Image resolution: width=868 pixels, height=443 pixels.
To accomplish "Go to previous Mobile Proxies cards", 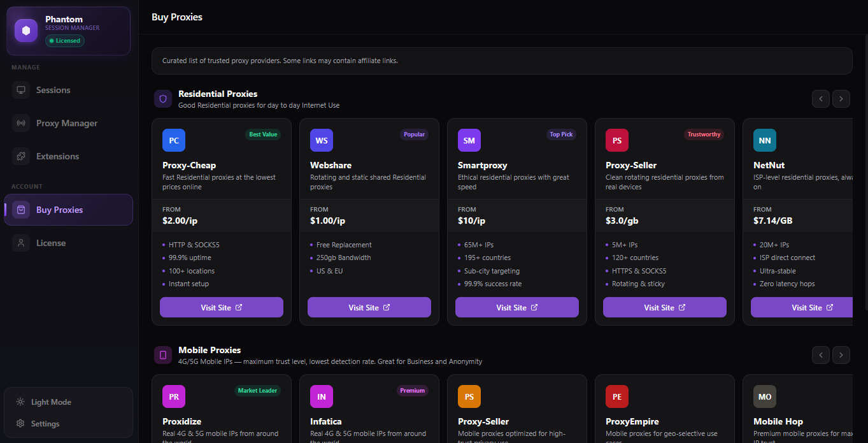I will pyautogui.click(x=821, y=355).
